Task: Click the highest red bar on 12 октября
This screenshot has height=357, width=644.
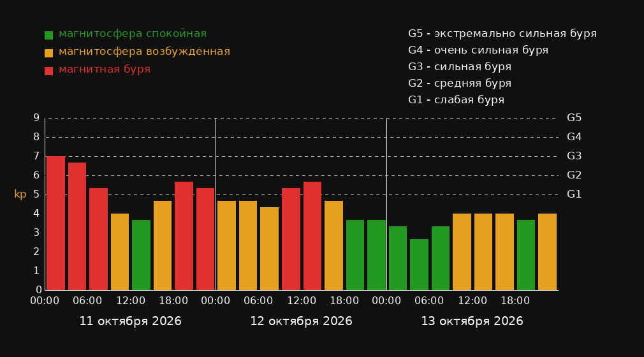Action: click(312, 236)
